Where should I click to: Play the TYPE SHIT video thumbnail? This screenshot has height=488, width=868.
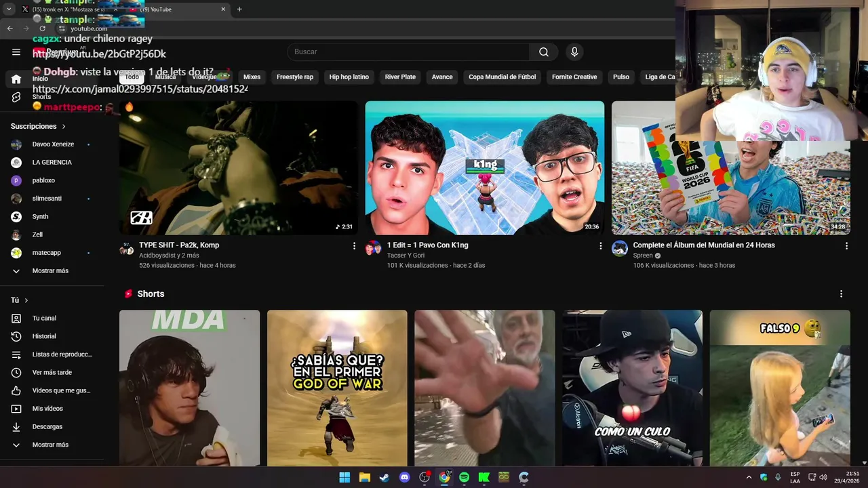[239, 168]
